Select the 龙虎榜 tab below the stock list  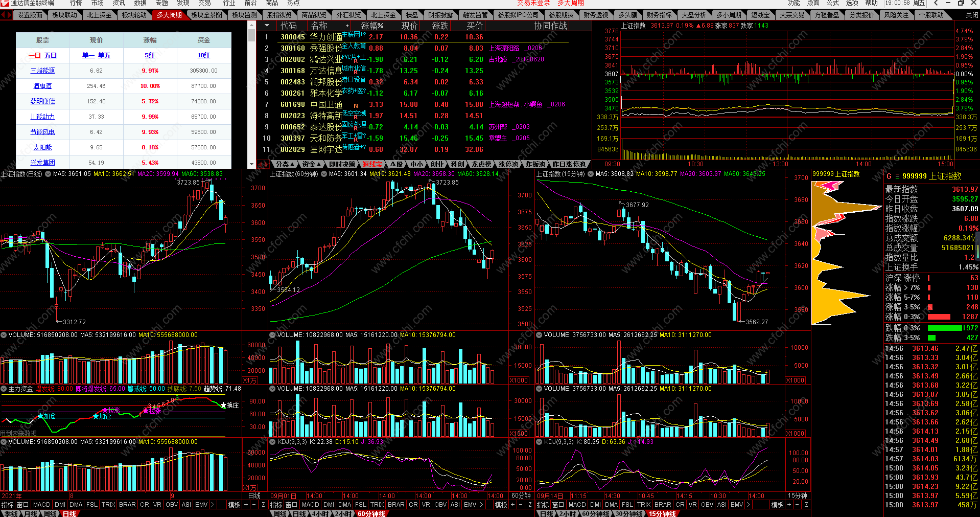pyautogui.click(x=481, y=165)
